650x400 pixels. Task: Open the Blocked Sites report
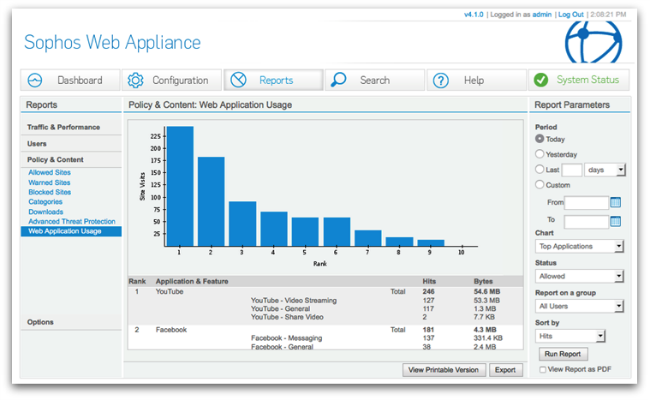tap(50, 192)
